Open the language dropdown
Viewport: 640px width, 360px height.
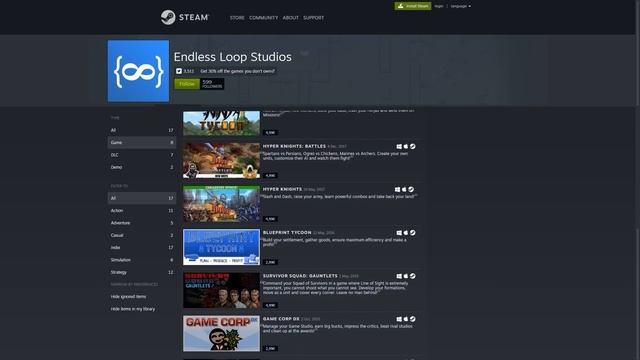[460, 6]
